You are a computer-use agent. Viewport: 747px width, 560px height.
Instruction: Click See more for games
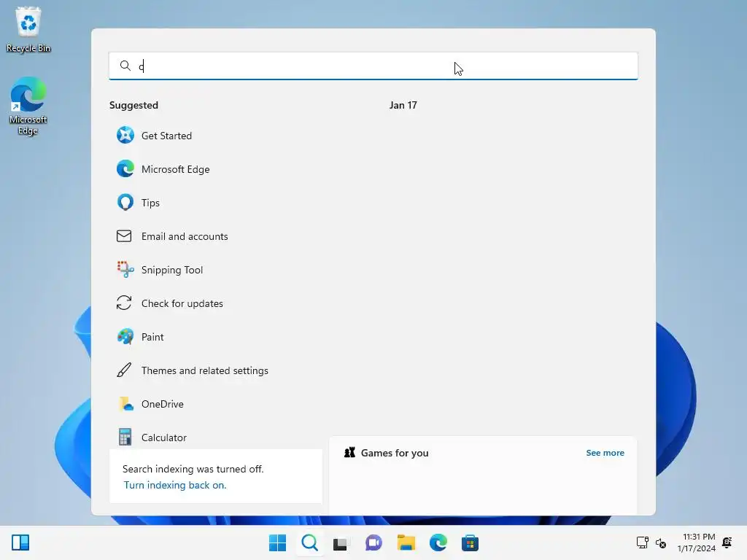[x=605, y=452]
